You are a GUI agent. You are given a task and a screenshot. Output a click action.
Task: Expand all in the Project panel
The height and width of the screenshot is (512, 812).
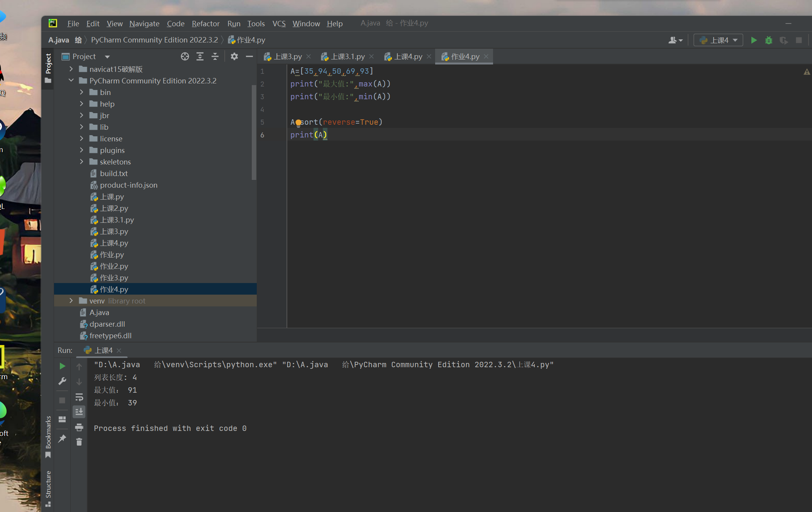(200, 56)
